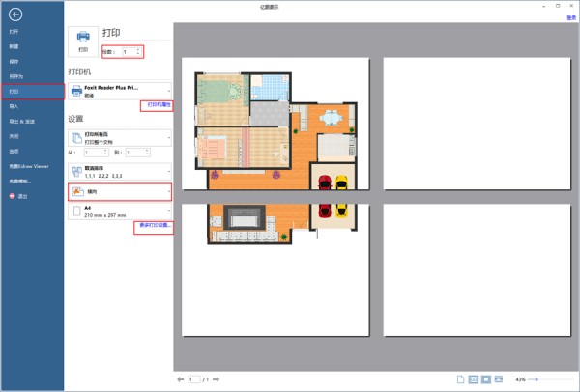
Task: Select last view mode icon in status bar
Action: (x=499, y=378)
